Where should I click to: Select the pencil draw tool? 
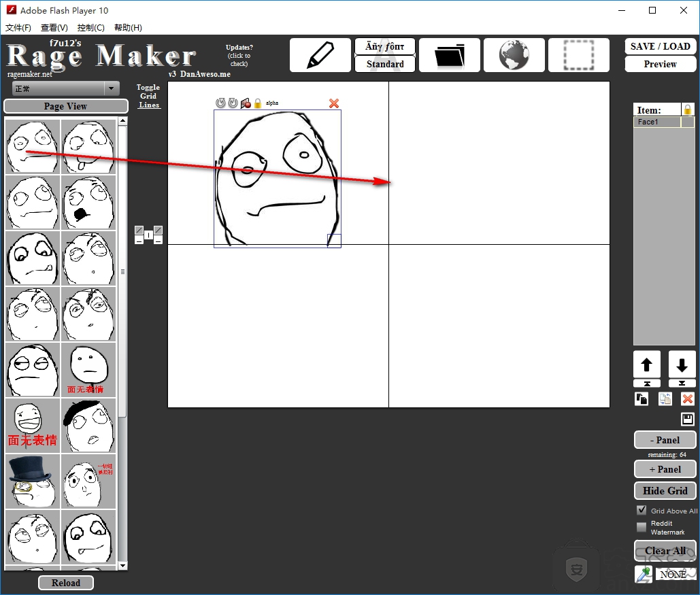[320, 55]
